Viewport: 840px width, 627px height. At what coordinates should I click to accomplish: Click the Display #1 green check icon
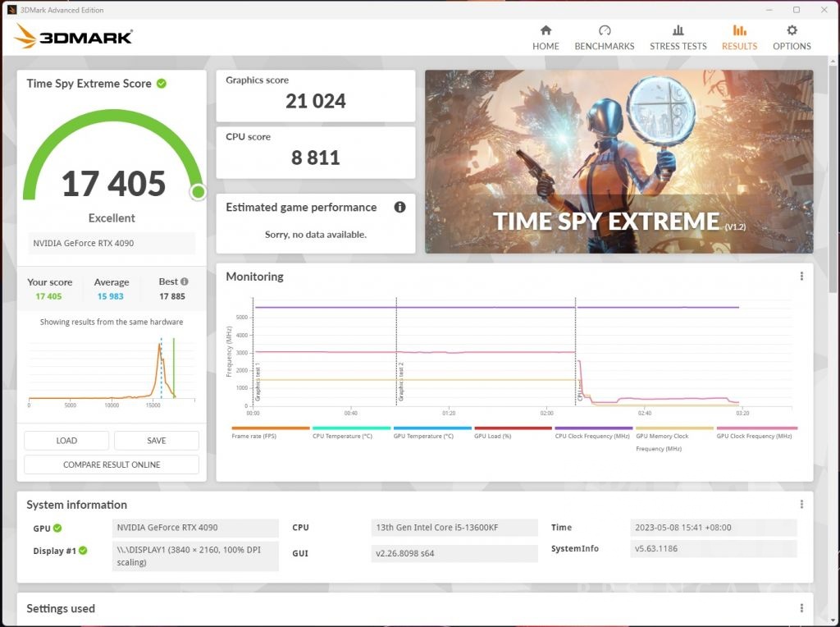(x=83, y=551)
